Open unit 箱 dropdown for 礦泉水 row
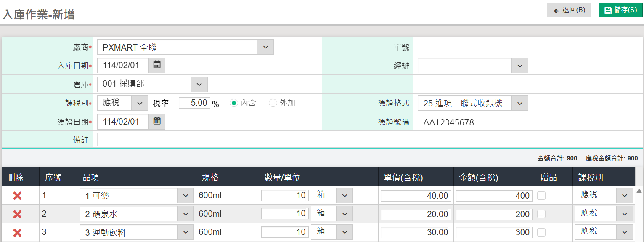644x242 pixels. [345, 214]
